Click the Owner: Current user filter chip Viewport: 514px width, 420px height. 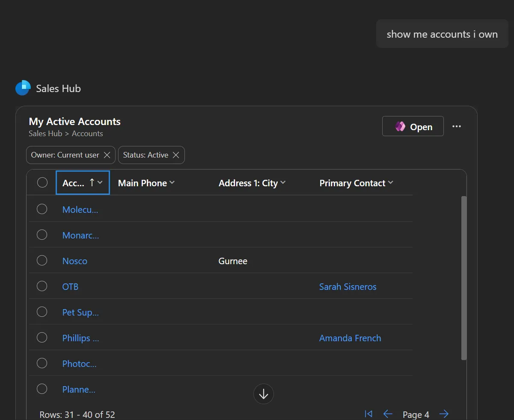[x=71, y=155]
